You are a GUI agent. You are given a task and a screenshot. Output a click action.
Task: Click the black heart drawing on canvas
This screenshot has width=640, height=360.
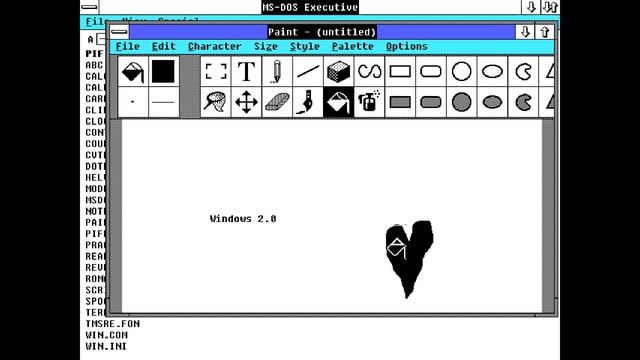(409, 259)
